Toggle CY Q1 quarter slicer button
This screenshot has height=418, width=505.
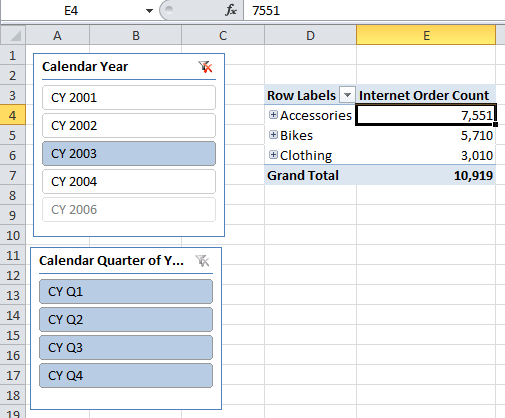click(126, 292)
